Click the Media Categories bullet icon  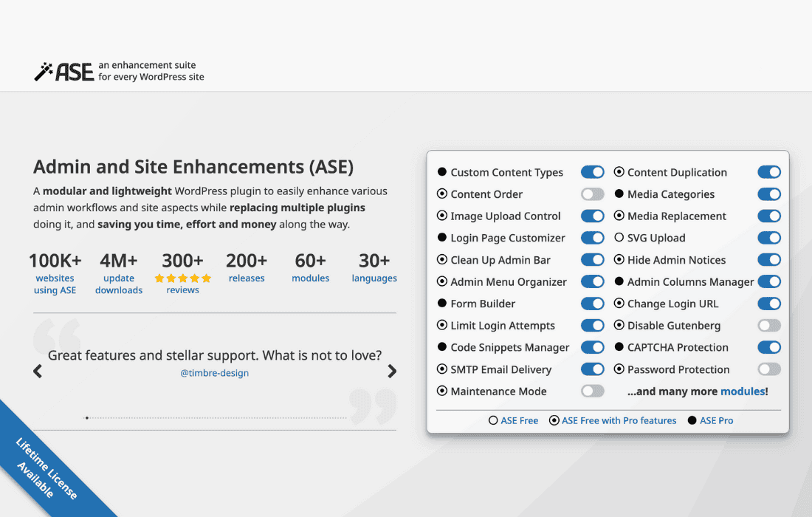point(619,194)
